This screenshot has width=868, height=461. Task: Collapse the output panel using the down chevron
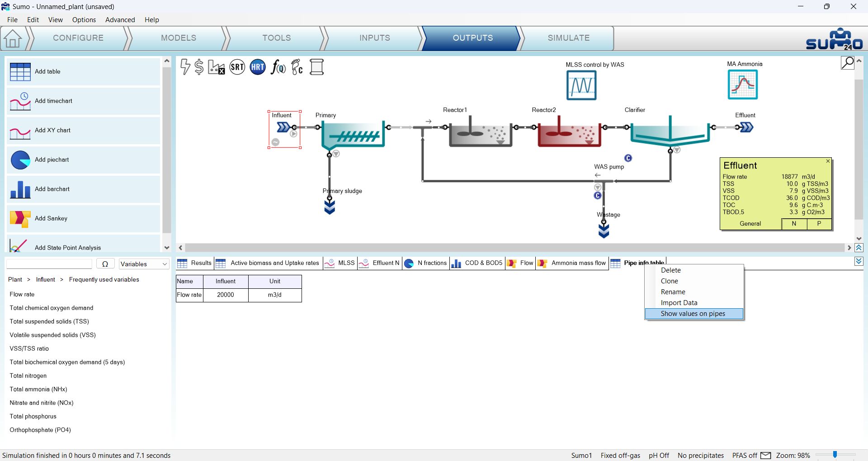(x=859, y=261)
